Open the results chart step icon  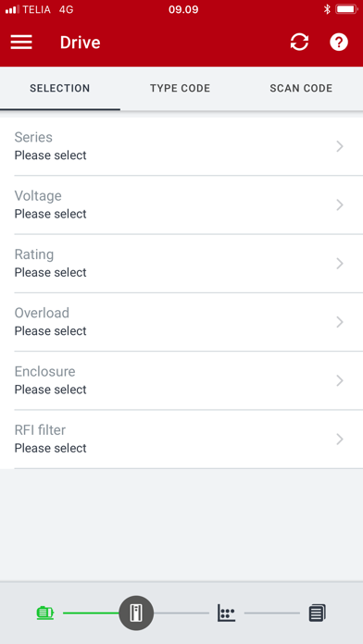pos(227,613)
